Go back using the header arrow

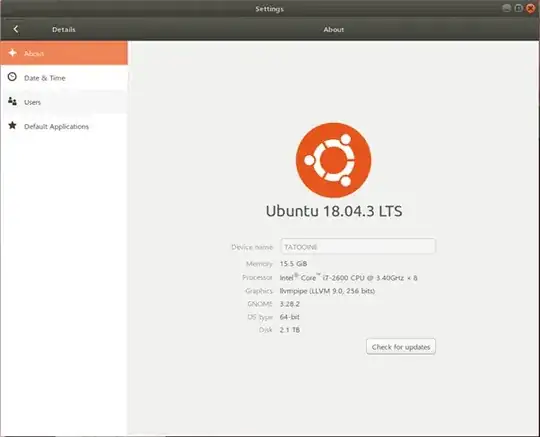16,29
